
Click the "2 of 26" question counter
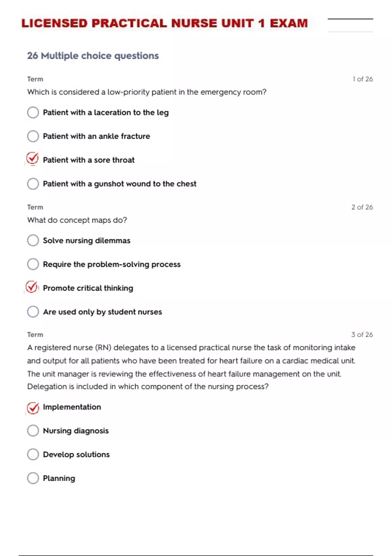(362, 207)
